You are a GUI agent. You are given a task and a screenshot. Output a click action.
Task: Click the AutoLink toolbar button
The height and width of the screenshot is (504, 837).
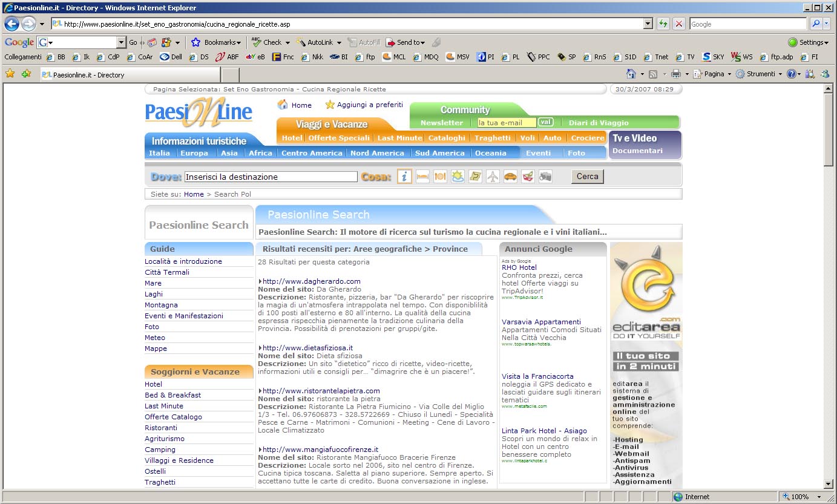(x=315, y=42)
